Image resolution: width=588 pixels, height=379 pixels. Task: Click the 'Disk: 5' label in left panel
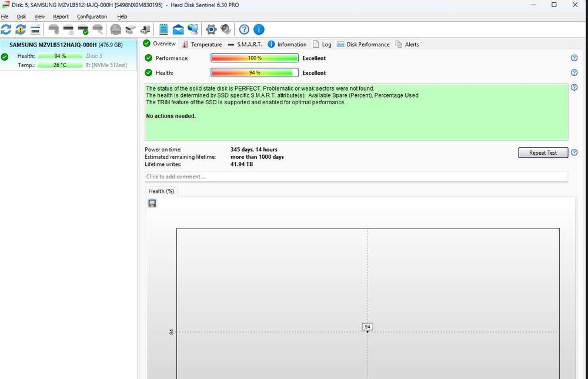coord(94,55)
